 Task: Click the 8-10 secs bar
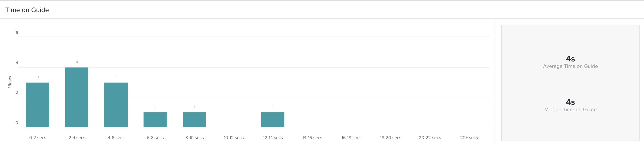point(194,120)
